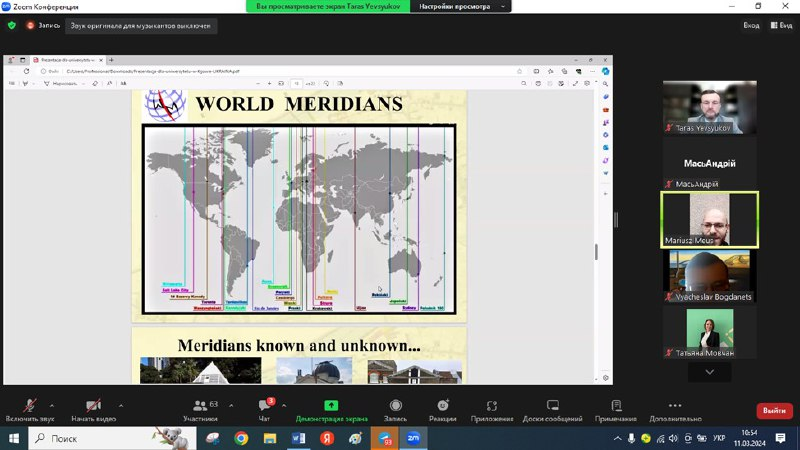Open Yandex browser from taskbar
This screenshot has height=450, width=800.
tap(327, 438)
